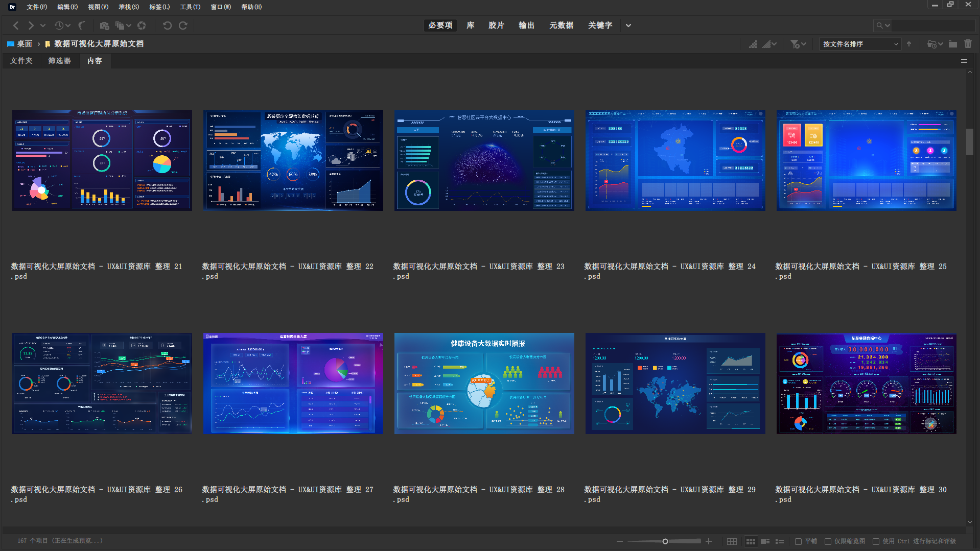Open the 窗口(W) menu
This screenshot has width=980, height=551.
221,7
